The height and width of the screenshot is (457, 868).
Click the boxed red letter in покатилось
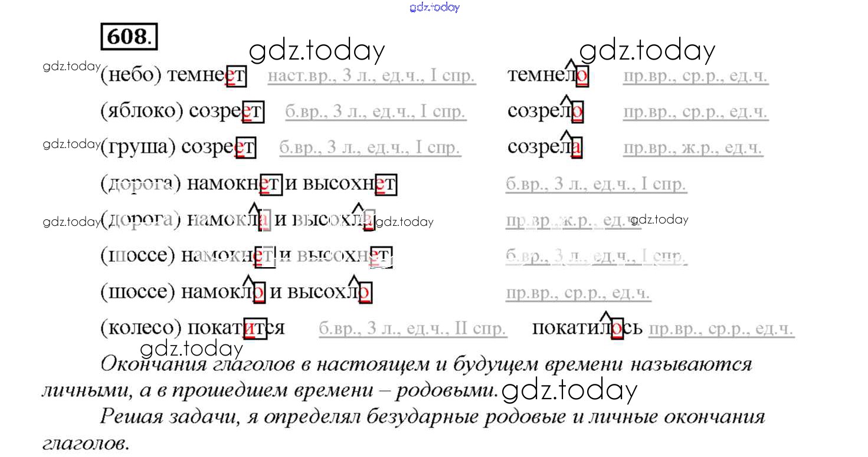[x=617, y=328]
